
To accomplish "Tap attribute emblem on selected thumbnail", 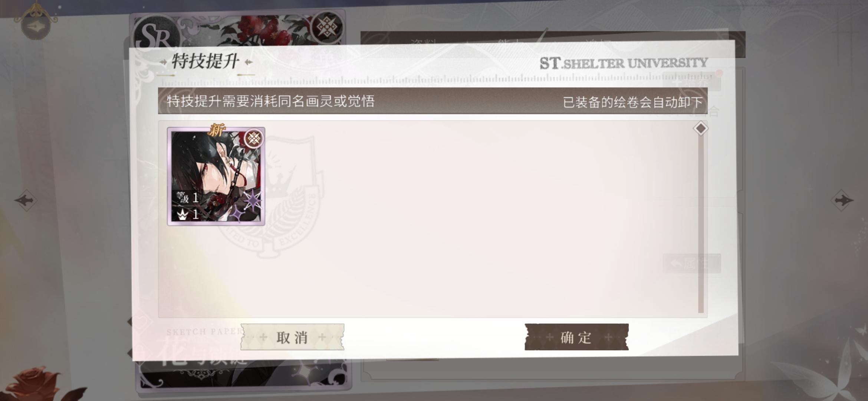I will click(x=254, y=139).
